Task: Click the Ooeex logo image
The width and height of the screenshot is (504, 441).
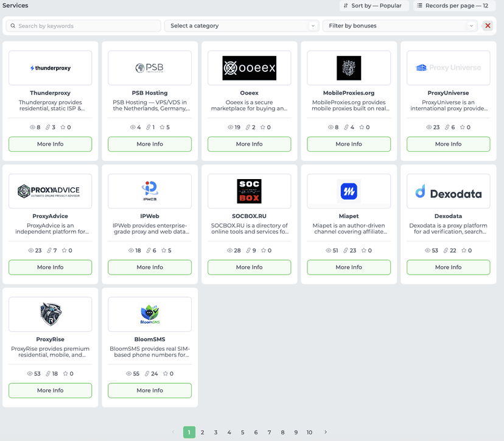Action: 249,68
